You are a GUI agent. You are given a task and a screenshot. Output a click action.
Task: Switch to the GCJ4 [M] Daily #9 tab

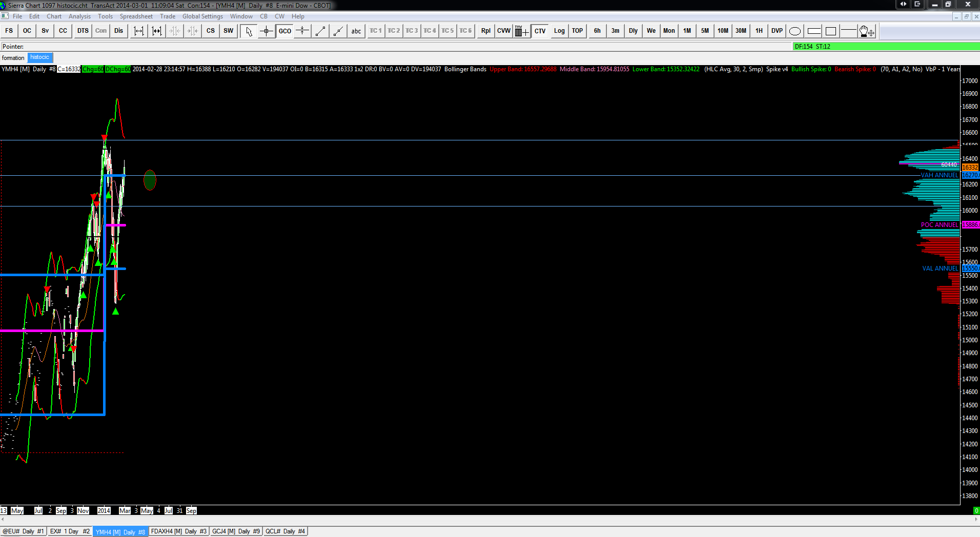pos(236,531)
